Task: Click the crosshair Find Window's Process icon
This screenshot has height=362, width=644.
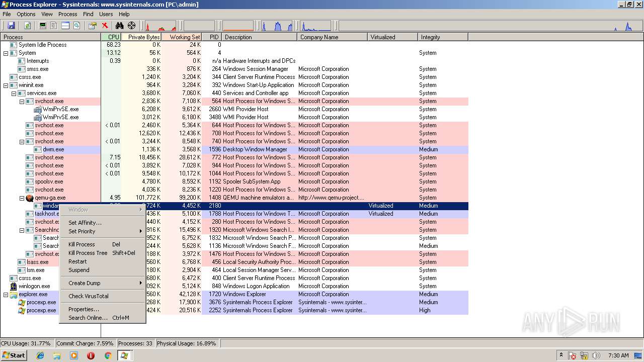Action: 132,26
